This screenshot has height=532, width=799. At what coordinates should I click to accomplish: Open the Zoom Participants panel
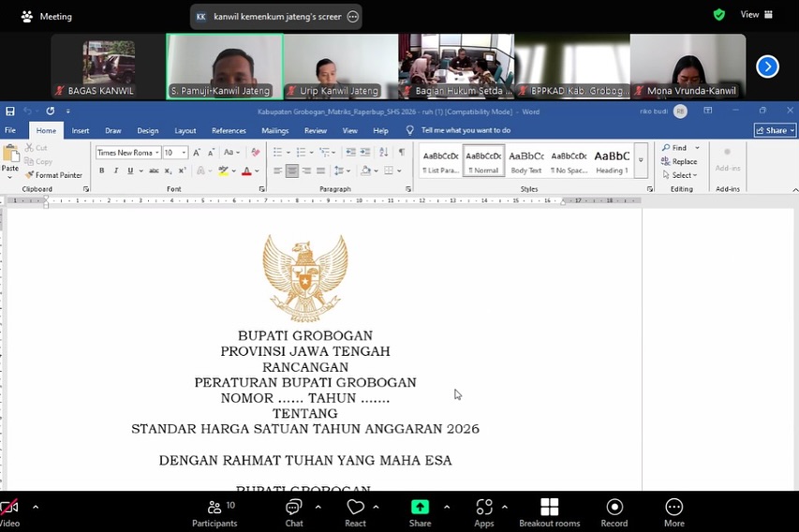click(x=215, y=507)
